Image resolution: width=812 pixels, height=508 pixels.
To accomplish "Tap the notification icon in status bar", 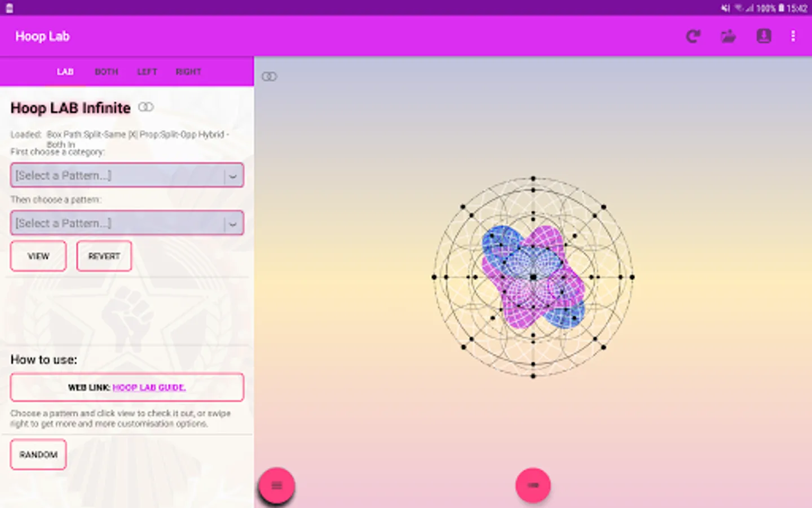I will (x=10, y=8).
